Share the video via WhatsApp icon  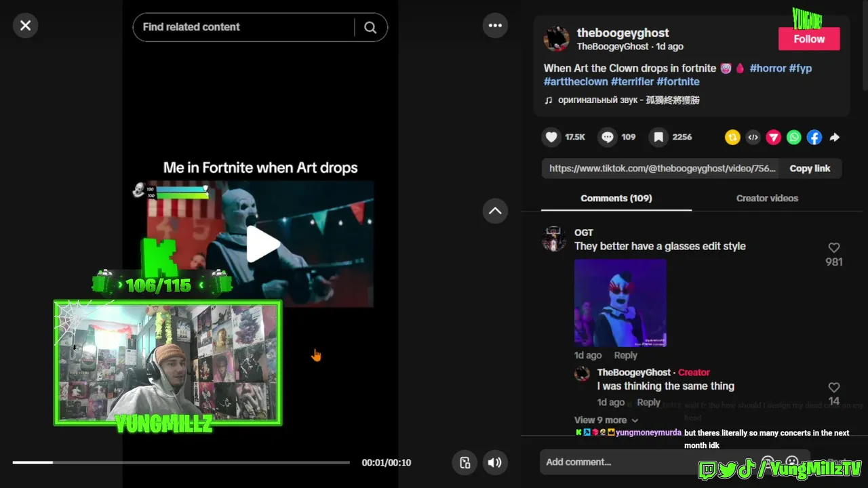point(794,138)
